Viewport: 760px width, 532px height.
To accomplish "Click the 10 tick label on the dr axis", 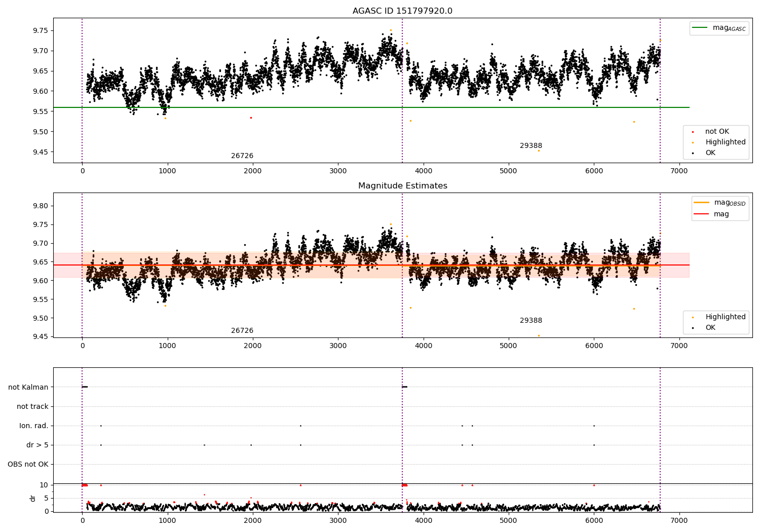I will pos(44,485).
